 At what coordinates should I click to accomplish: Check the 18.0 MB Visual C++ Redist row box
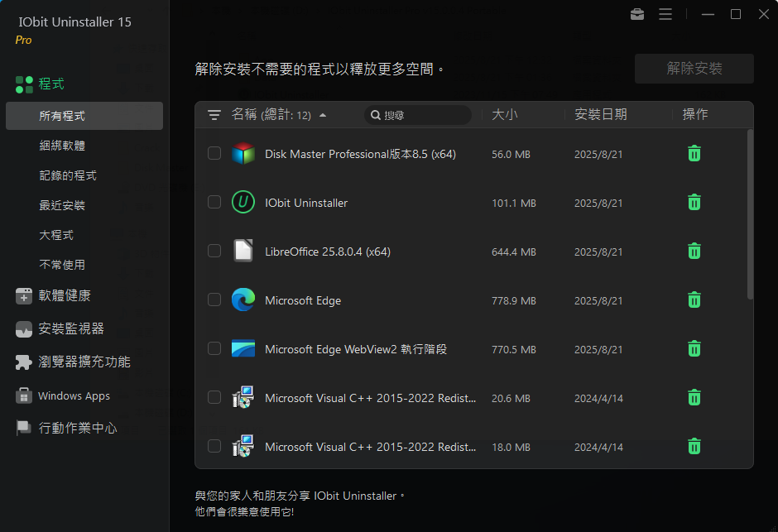coord(214,446)
